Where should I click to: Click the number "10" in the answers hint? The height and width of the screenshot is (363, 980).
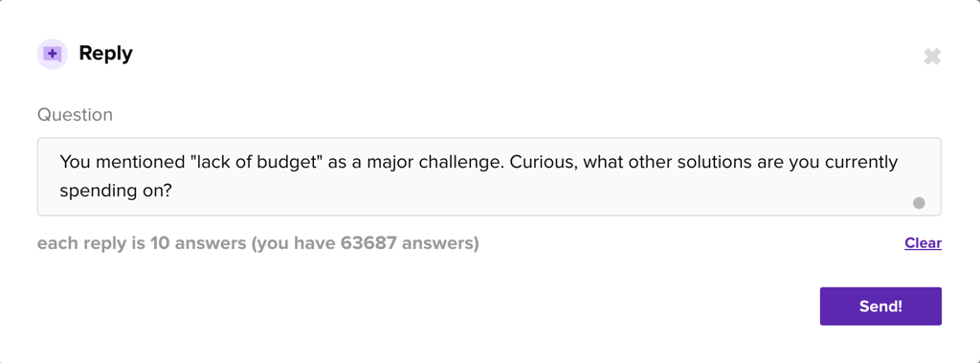(160, 243)
